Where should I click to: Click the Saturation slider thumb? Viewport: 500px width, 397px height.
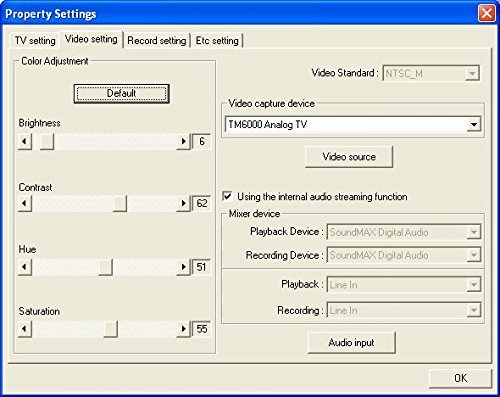111,329
